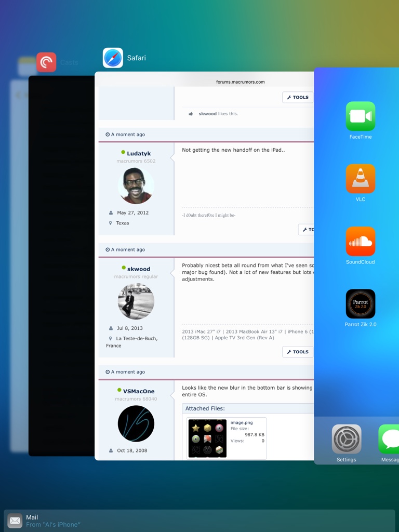Image resolution: width=399 pixels, height=532 pixels.
Task: Click the 'Attached Files:' header
Action: [205, 408]
